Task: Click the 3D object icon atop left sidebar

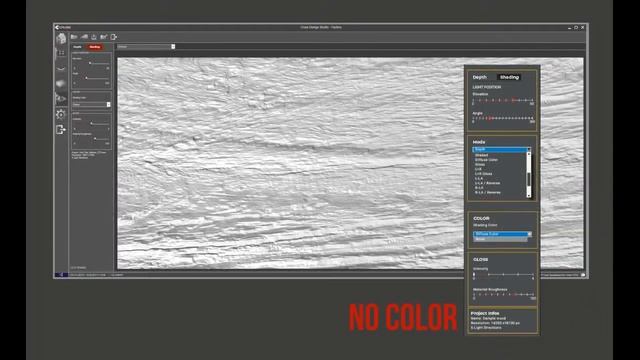Action: click(61, 38)
